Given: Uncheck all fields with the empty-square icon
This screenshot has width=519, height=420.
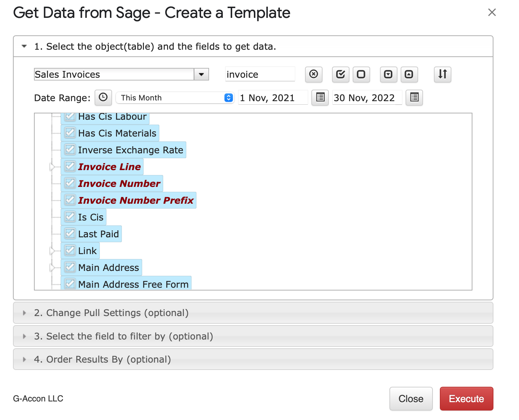Looking at the screenshot, I should (x=361, y=74).
